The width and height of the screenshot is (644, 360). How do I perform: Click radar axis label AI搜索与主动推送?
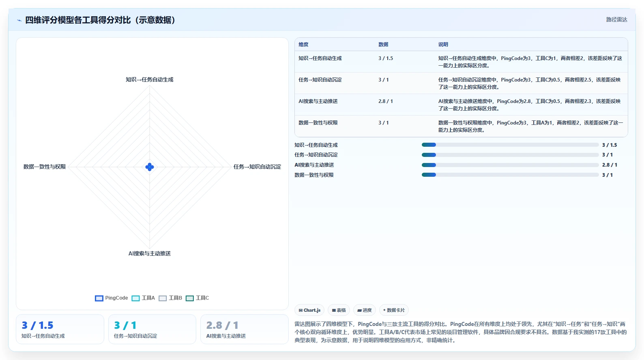click(x=150, y=253)
